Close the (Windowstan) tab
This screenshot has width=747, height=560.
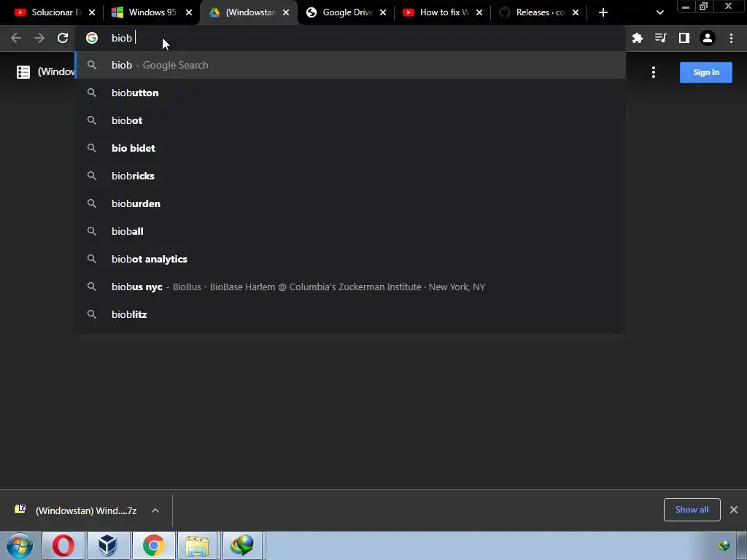pos(286,12)
